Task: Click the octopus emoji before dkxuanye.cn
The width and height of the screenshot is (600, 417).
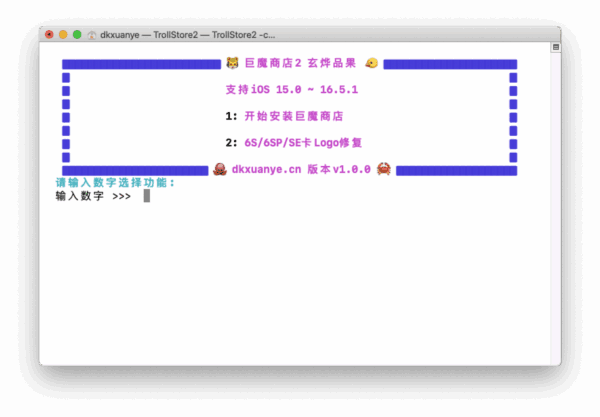Action: [220, 169]
